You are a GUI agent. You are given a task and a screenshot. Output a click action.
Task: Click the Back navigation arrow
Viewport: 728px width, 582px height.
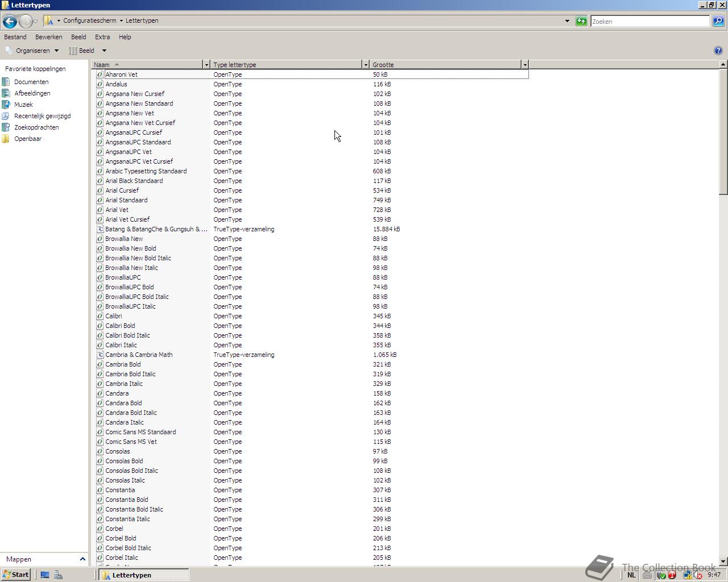click(x=9, y=22)
